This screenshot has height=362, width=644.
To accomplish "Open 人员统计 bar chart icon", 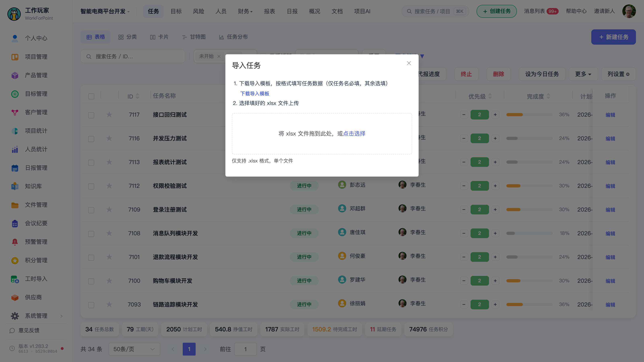I will (15, 149).
